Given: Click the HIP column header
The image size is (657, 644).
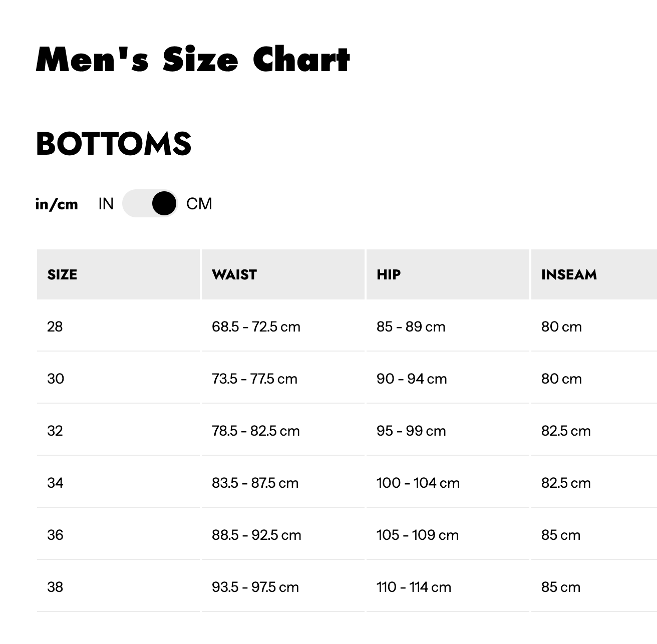Looking at the screenshot, I should tap(388, 274).
